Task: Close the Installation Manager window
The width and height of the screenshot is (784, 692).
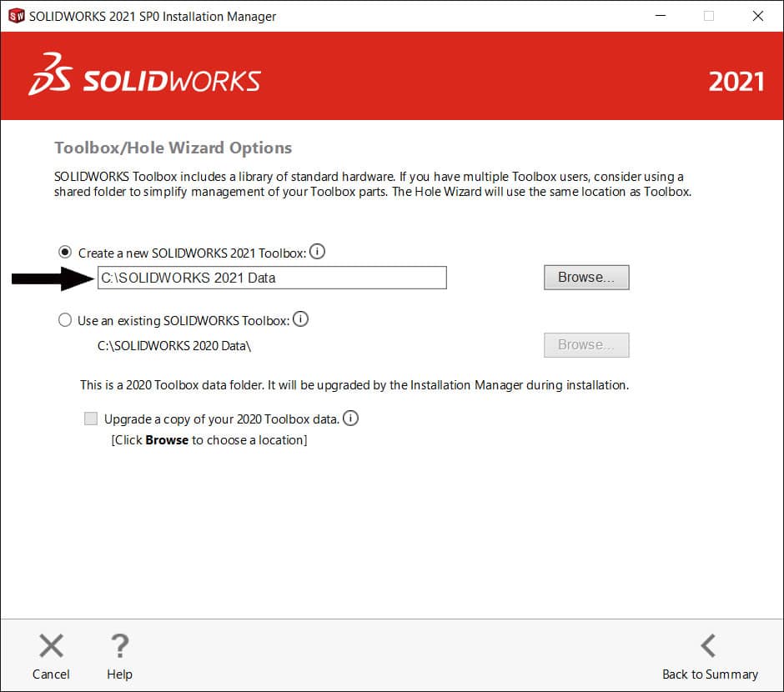Action: [757, 16]
